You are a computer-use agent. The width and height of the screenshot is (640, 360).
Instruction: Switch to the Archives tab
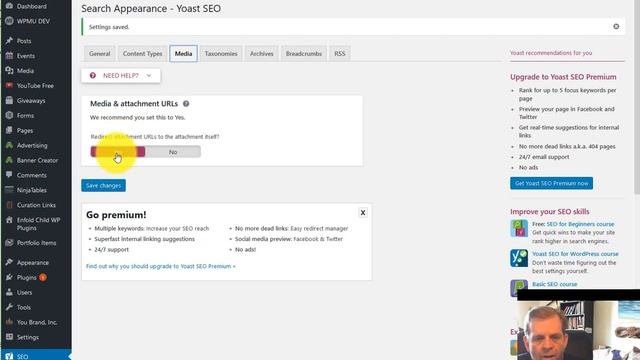(x=262, y=53)
